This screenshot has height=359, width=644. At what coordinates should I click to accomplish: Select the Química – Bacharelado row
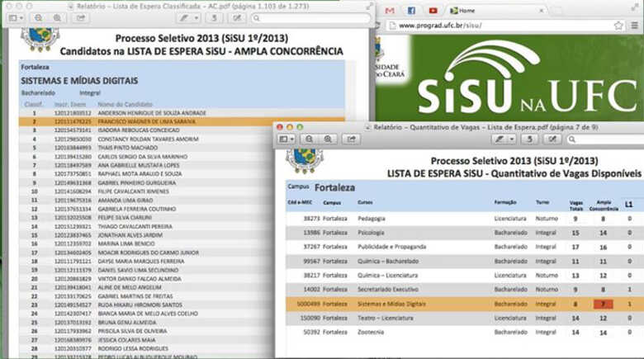point(465,262)
